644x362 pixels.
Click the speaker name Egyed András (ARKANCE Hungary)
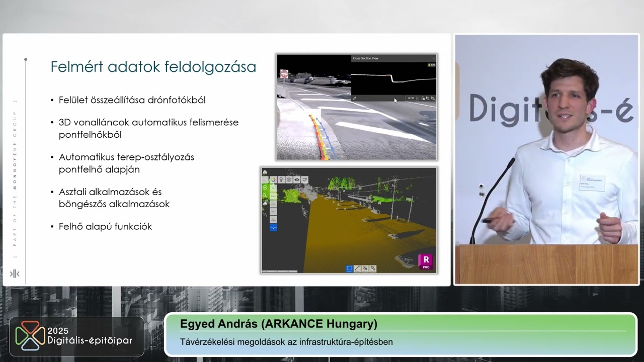(279, 324)
